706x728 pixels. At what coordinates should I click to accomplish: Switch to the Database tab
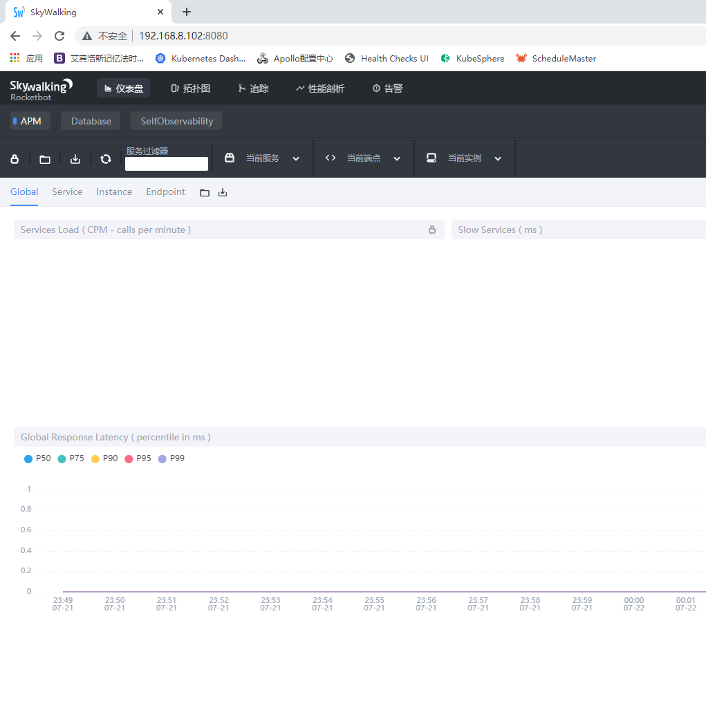90,120
